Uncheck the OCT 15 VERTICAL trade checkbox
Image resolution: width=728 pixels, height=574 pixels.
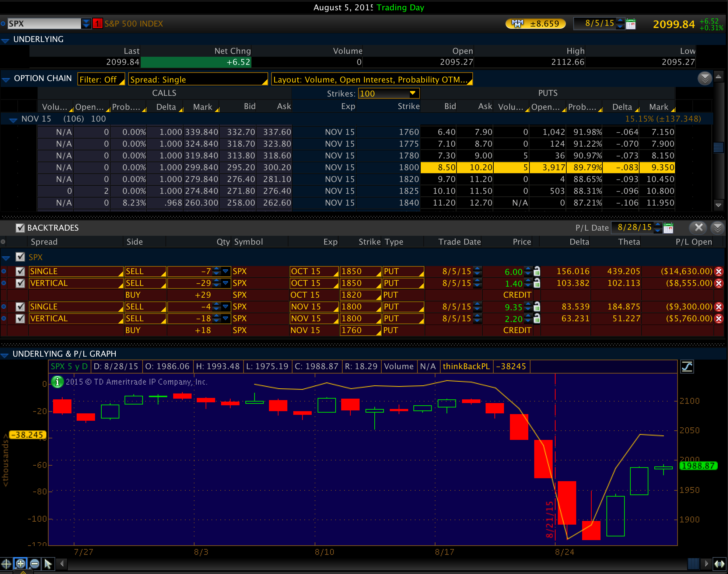(20, 283)
